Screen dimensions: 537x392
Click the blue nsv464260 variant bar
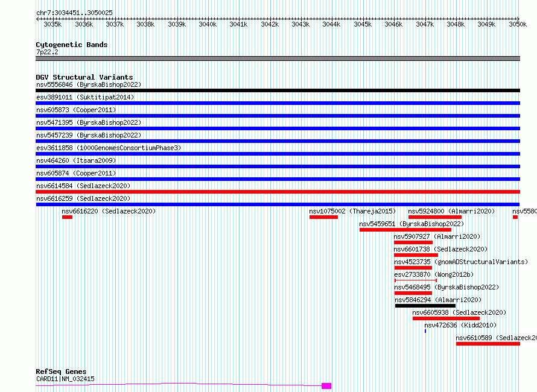click(x=278, y=166)
